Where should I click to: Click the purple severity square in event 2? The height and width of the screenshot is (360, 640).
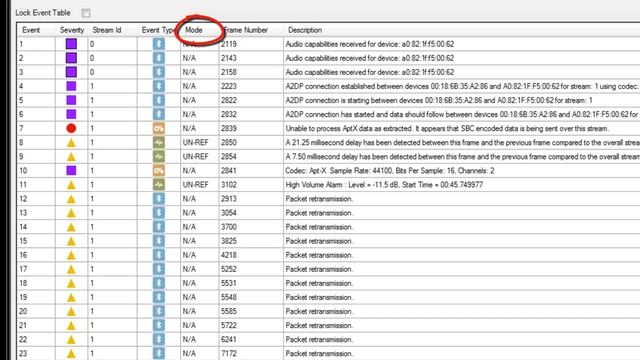click(71, 58)
